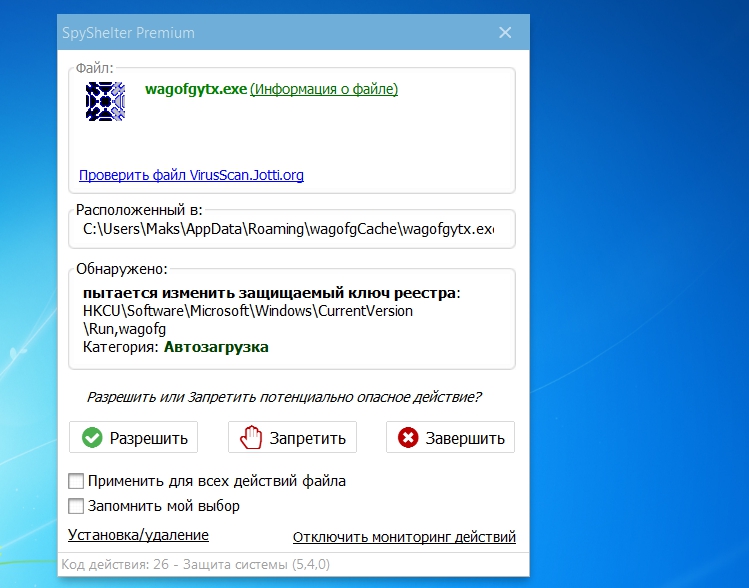Viewport: 749px width, 588px height.
Task: Close the SpyShelter Premium dialog
Action: [505, 32]
